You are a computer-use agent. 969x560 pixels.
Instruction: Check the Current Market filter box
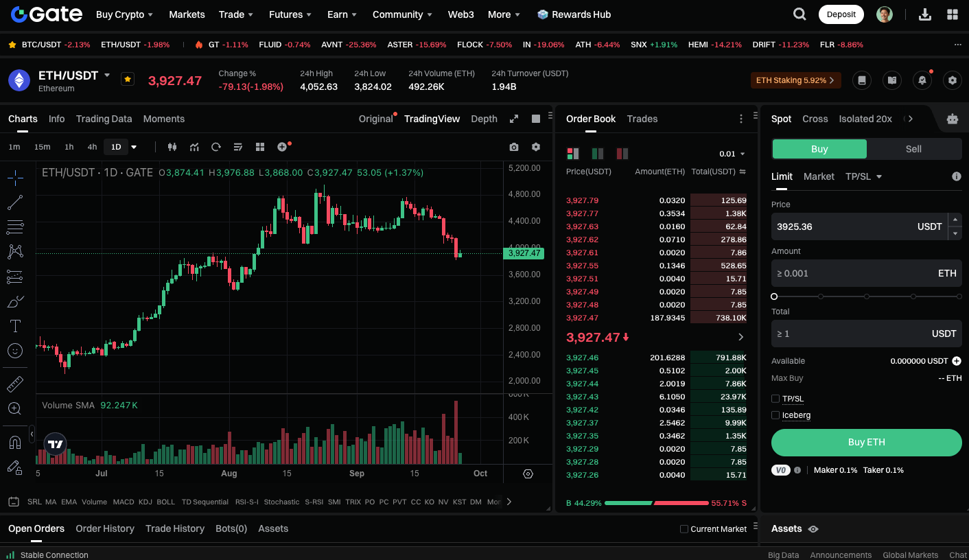(x=684, y=529)
